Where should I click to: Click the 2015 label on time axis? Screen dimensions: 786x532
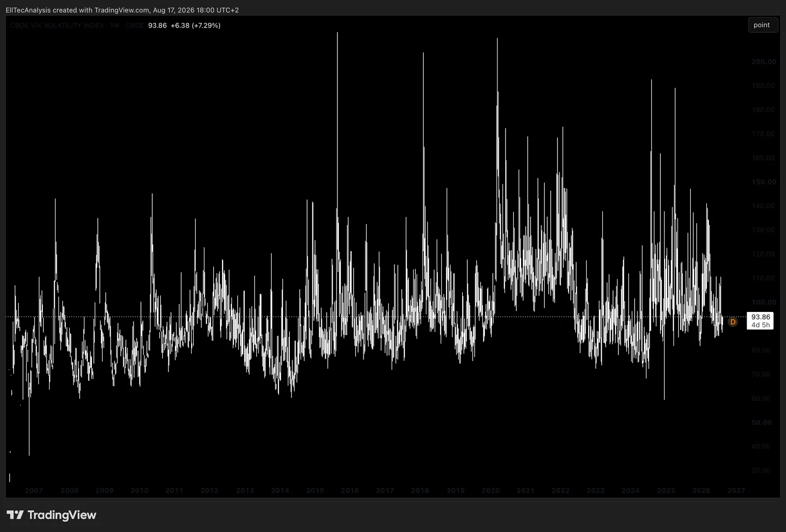coord(315,490)
